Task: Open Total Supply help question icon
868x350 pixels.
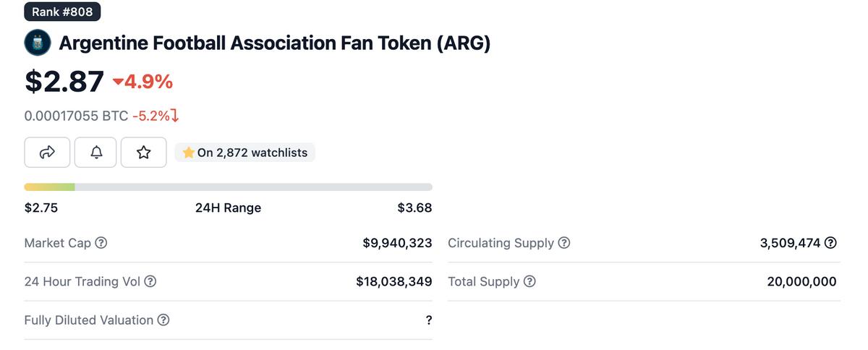Action: click(529, 281)
